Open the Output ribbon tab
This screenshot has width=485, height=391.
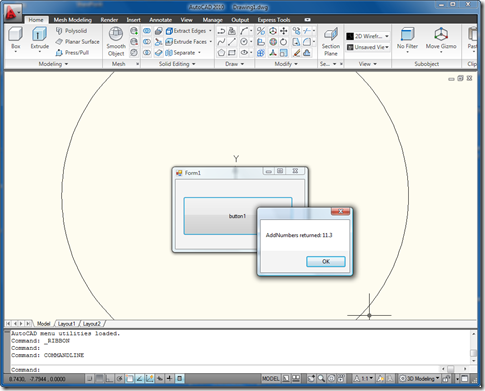(240, 20)
